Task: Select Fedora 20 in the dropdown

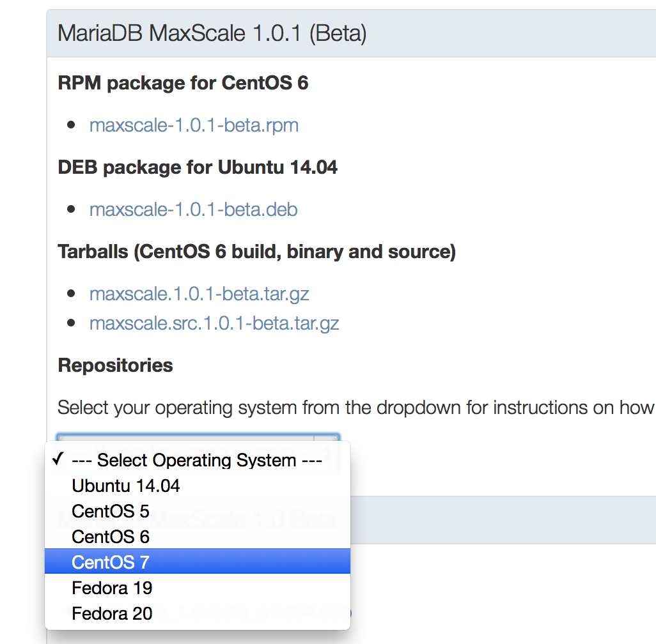Action: coord(112,614)
